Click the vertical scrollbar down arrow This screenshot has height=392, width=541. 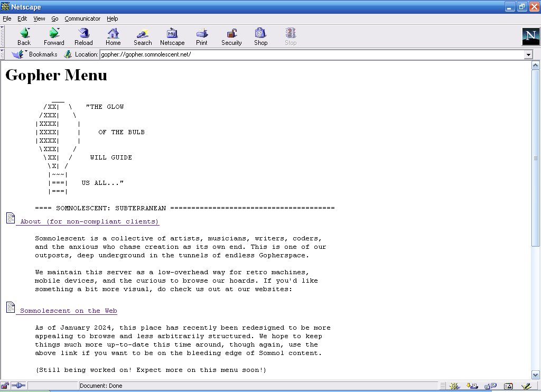pos(536,375)
